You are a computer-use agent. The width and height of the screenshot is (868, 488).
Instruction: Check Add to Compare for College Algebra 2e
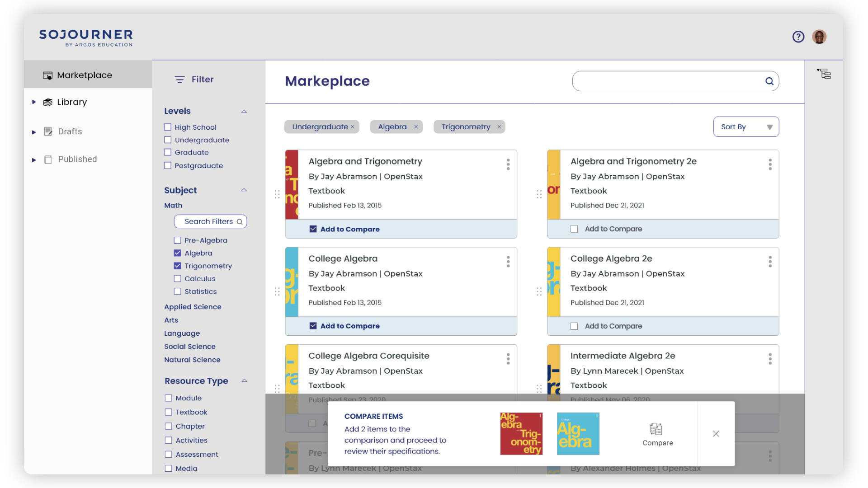click(574, 326)
